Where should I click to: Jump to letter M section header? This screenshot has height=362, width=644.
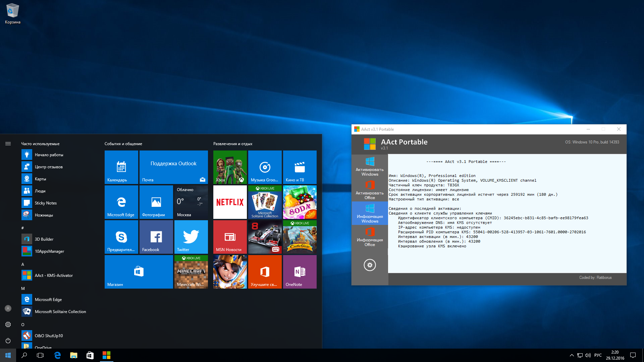[23, 288]
